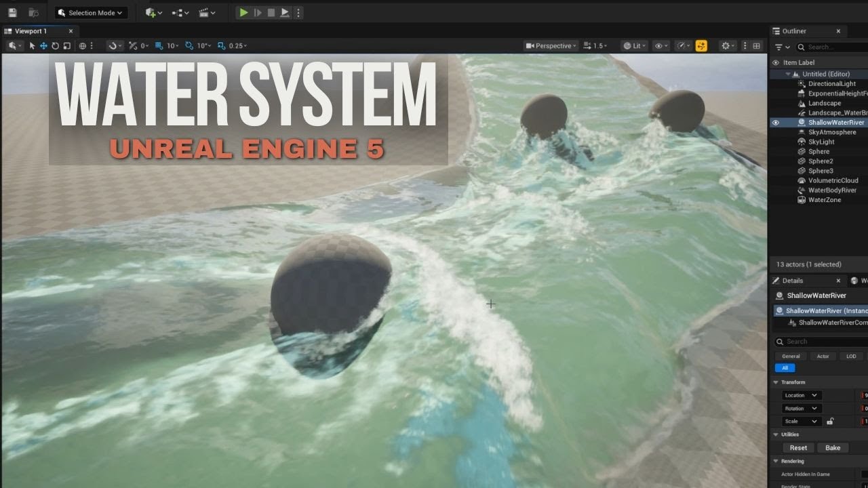
Task: Select WaterZone in the Outliner
Action: pyautogui.click(x=825, y=200)
